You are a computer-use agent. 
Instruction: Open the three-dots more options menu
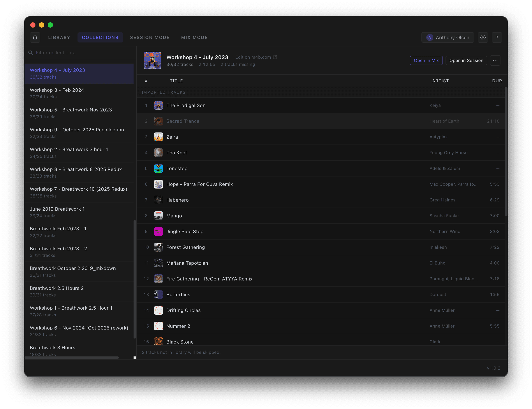click(x=495, y=60)
